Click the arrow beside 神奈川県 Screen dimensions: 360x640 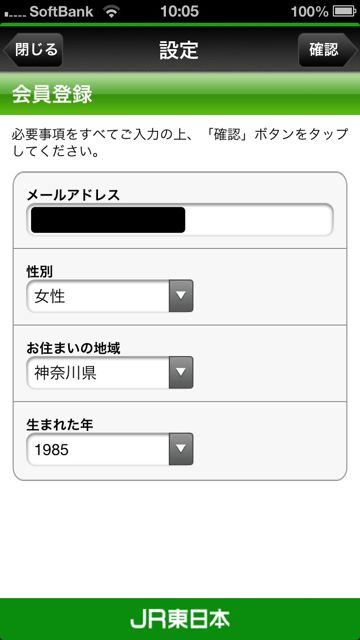point(181,373)
